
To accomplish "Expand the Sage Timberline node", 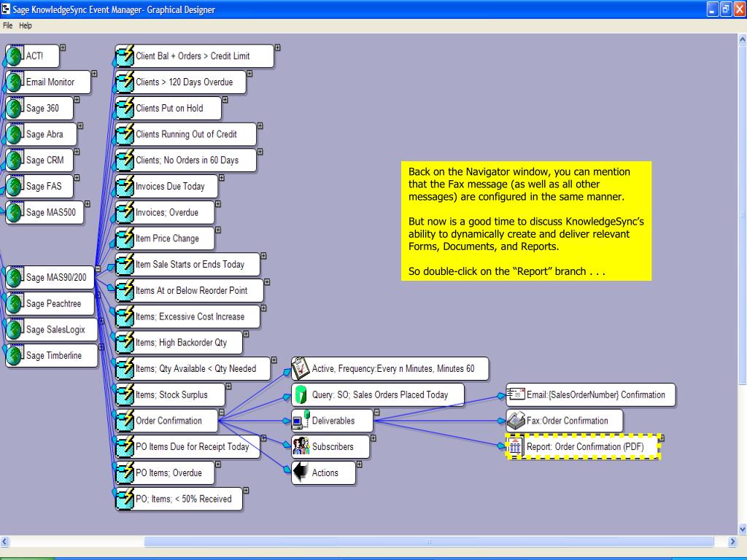I will pyautogui.click(x=101, y=346).
